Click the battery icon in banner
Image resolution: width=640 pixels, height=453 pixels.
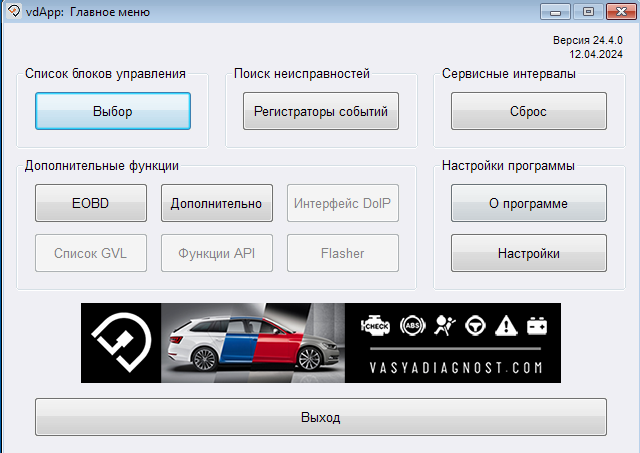tap(537, 326)
